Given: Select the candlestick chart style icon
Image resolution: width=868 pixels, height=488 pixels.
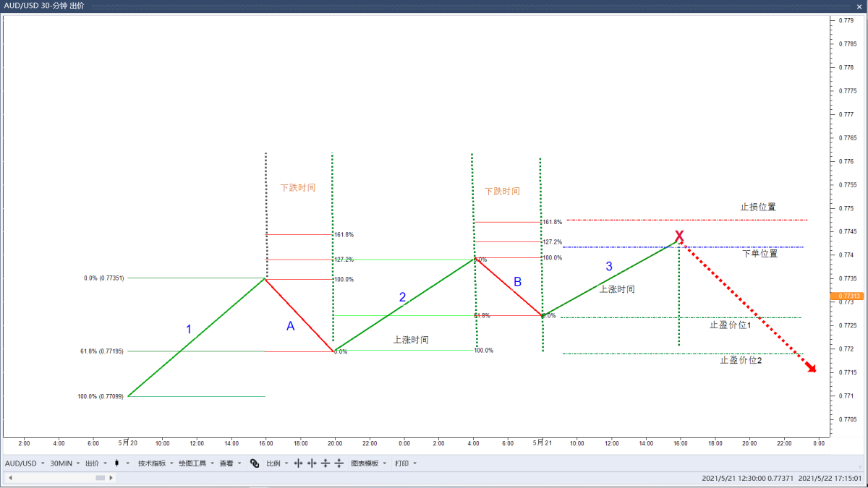Looking at the screenshot, I should (x=116, y=463).
